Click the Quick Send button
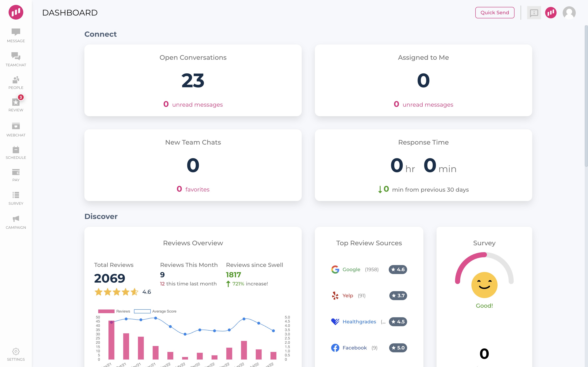This screenshot has width=588, height=367. pos(494,13)
